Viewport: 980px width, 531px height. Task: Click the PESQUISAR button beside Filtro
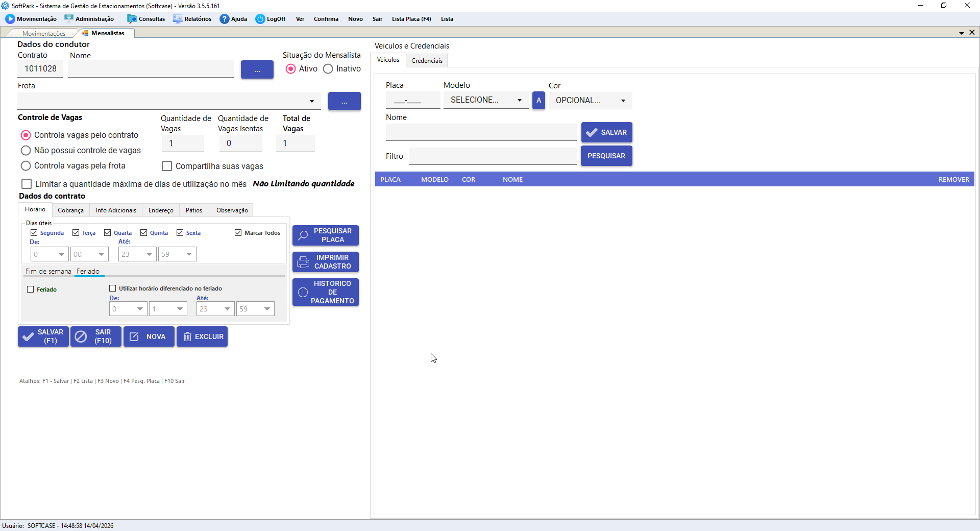coord(606,156)
